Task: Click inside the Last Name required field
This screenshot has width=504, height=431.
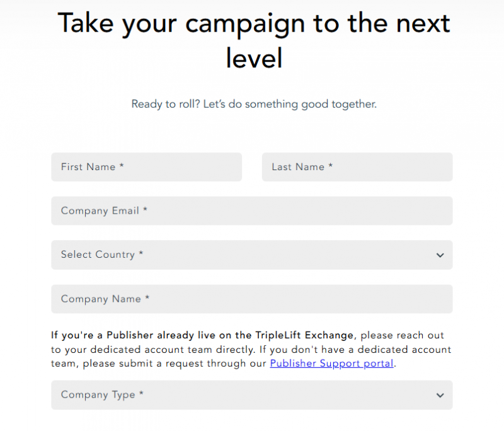Action: 357,167
